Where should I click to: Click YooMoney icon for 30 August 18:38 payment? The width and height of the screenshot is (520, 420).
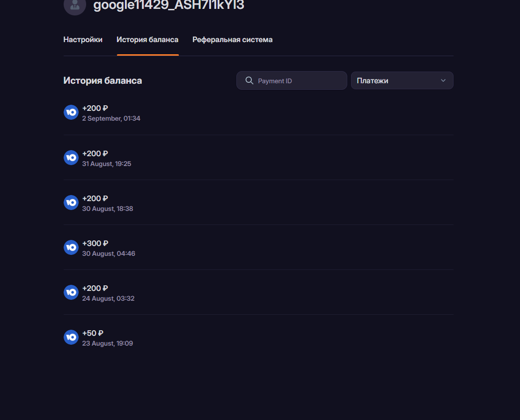tap(71, 203)
